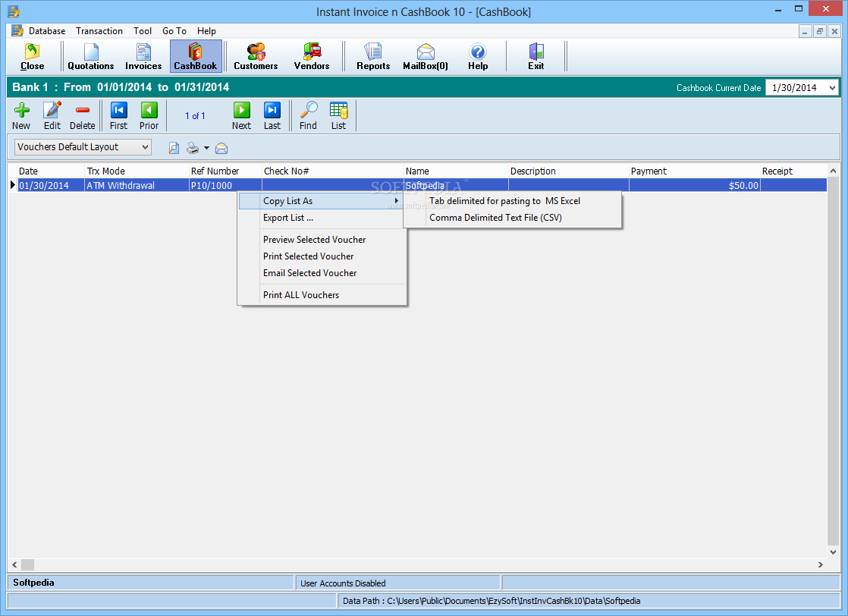The height and width of the screenshot is (616, 848).
Task: Click the Payment column header
Action: tap(695, 171)
